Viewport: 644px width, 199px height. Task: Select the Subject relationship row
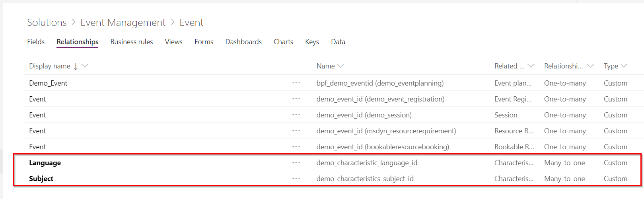point(41,179)
